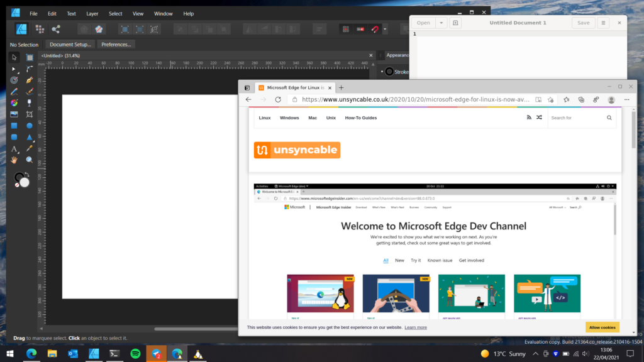Open Edge's three-dot settings menu

(x=627, y=99)
